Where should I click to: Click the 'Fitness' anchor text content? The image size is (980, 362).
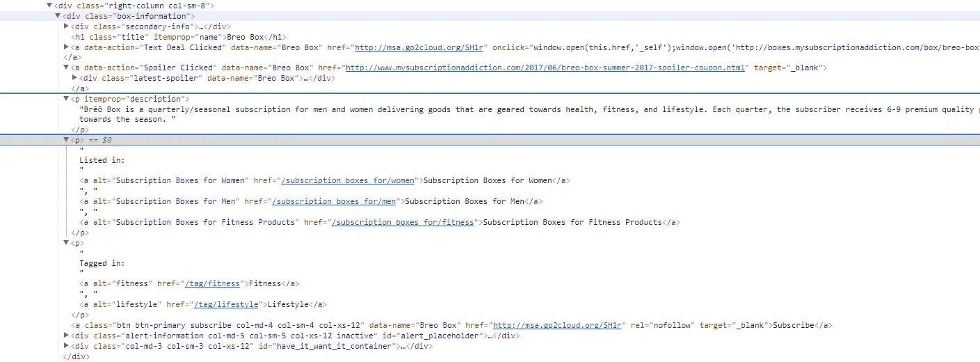pyautogui.click(x=264, y=284)
